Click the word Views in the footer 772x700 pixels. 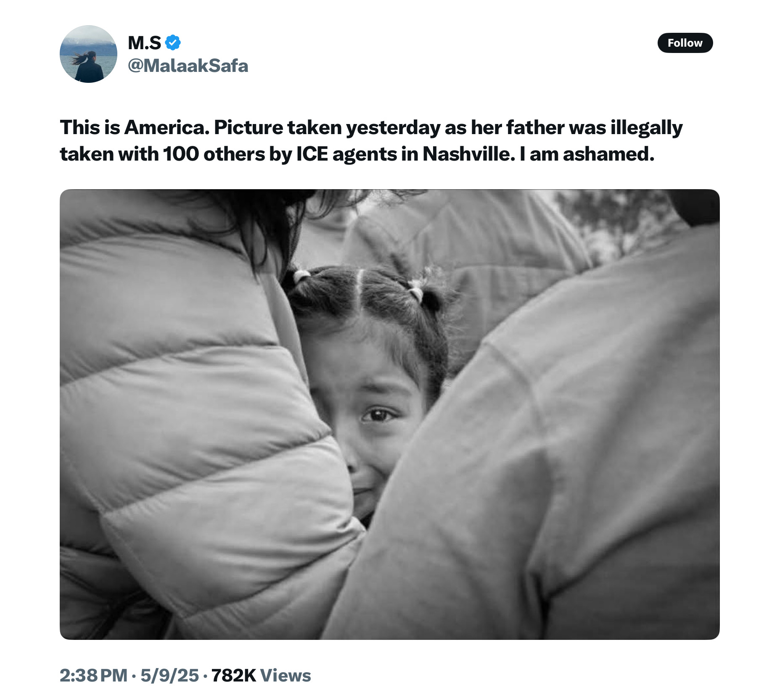pyautogui.click(x=286, y=676)
